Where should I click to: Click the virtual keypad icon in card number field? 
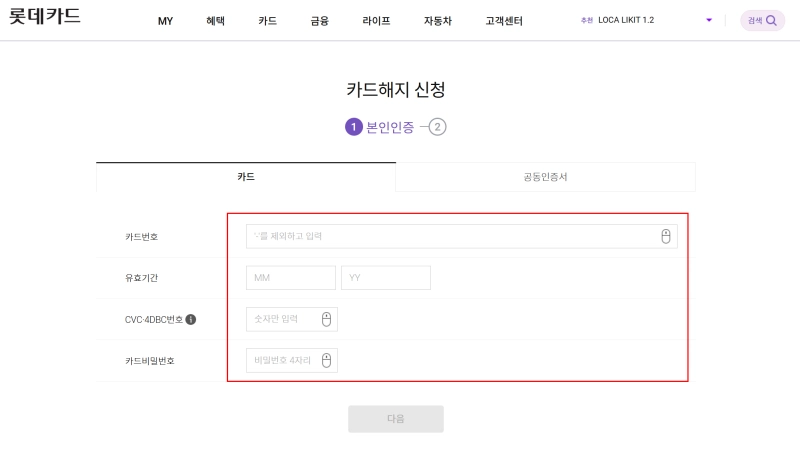666,236
